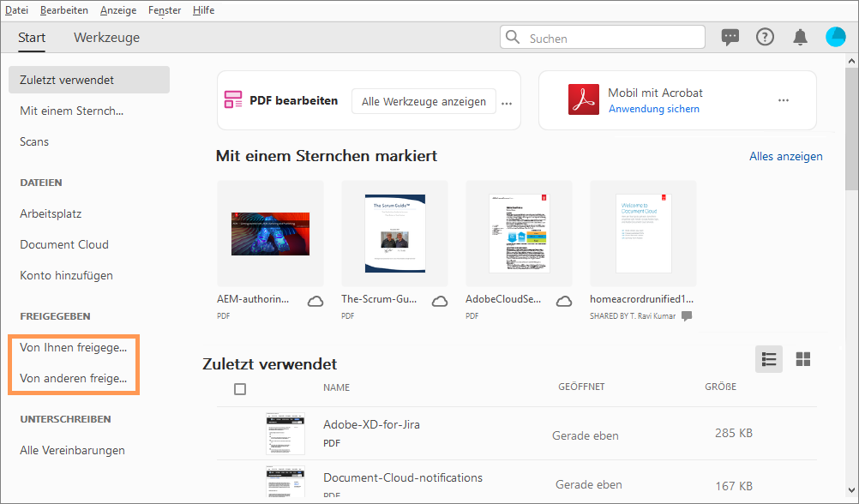
Task: Click Alle Werkzeuge anzeigen button
Action: point(423,101)
